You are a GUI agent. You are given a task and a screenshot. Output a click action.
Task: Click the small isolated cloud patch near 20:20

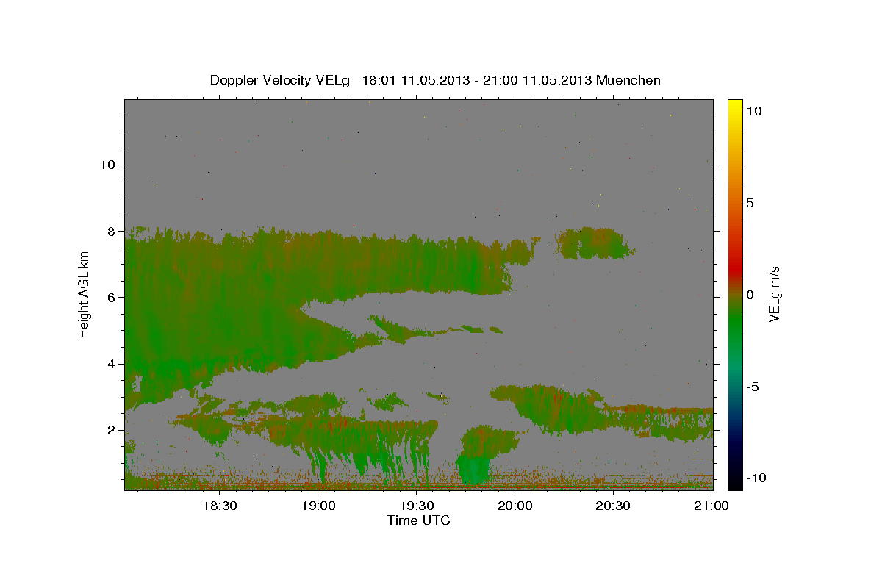click(x=594, y=243)
